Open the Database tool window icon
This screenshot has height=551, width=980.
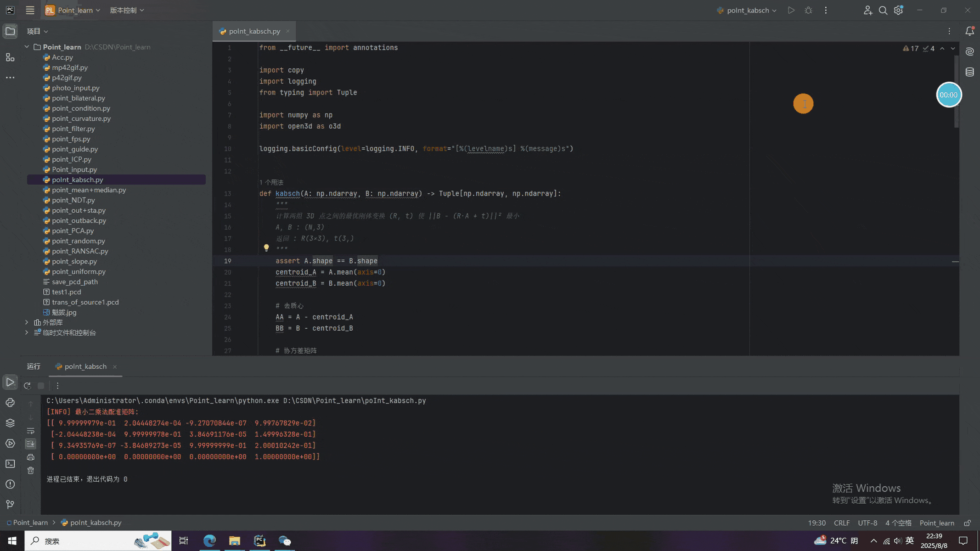pos(970,72)
